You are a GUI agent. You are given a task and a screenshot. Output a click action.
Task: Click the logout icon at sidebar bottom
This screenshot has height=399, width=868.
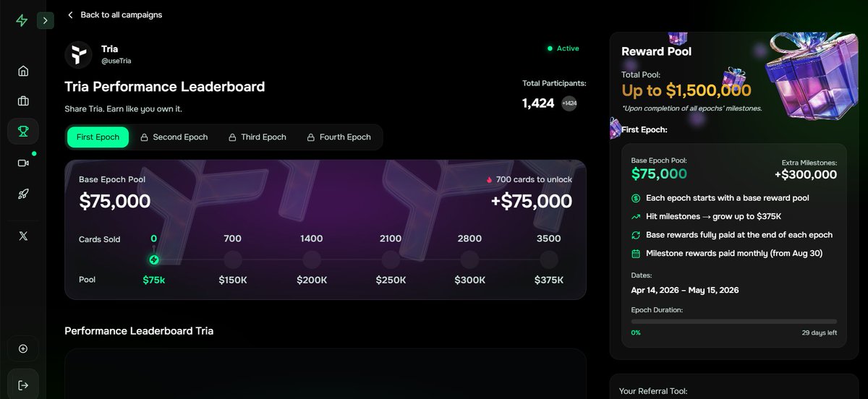pos(23,385)
